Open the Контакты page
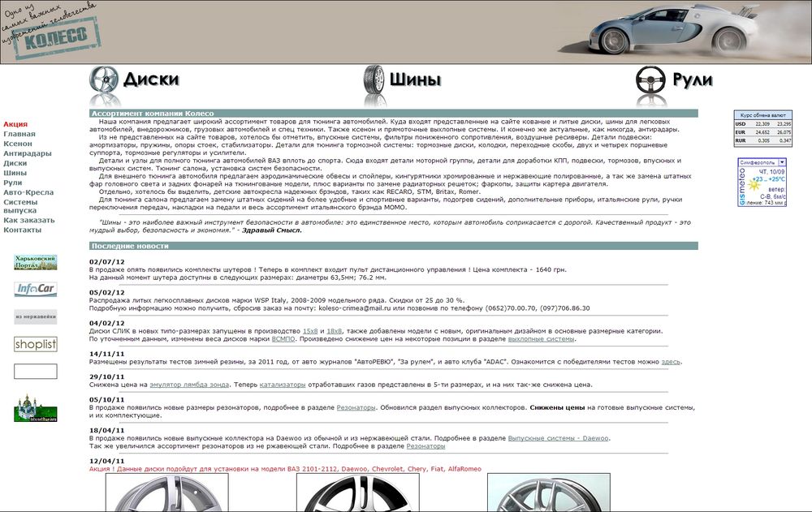 coord(22,230)
